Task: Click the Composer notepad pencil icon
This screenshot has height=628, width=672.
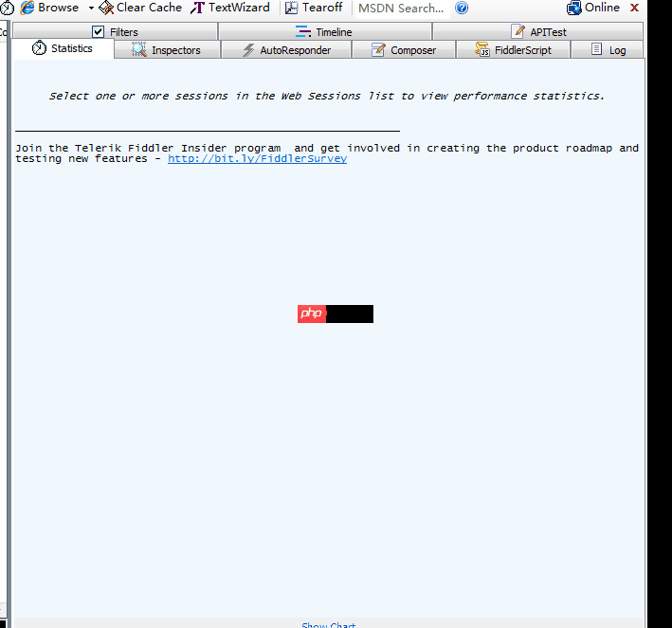Action: coord(378,49)
